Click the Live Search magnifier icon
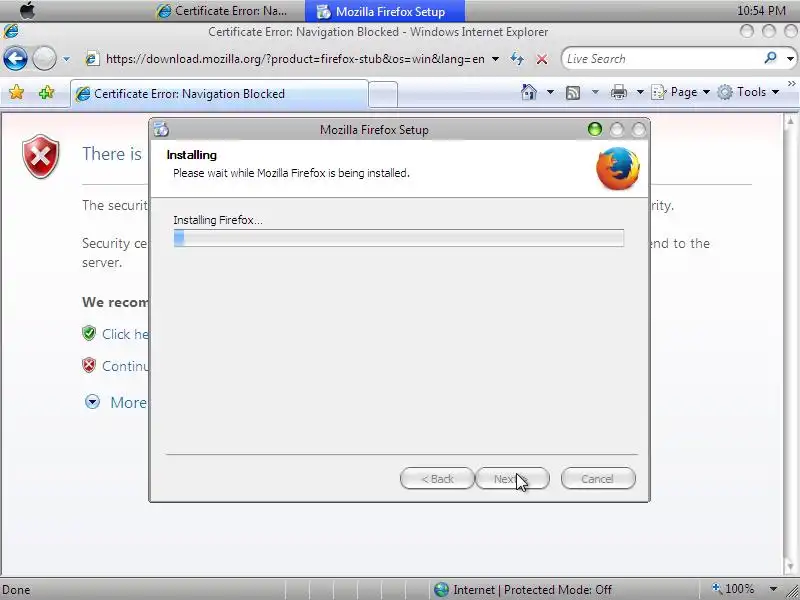Viewport: 800px width, 600px height. pos(770,58)
